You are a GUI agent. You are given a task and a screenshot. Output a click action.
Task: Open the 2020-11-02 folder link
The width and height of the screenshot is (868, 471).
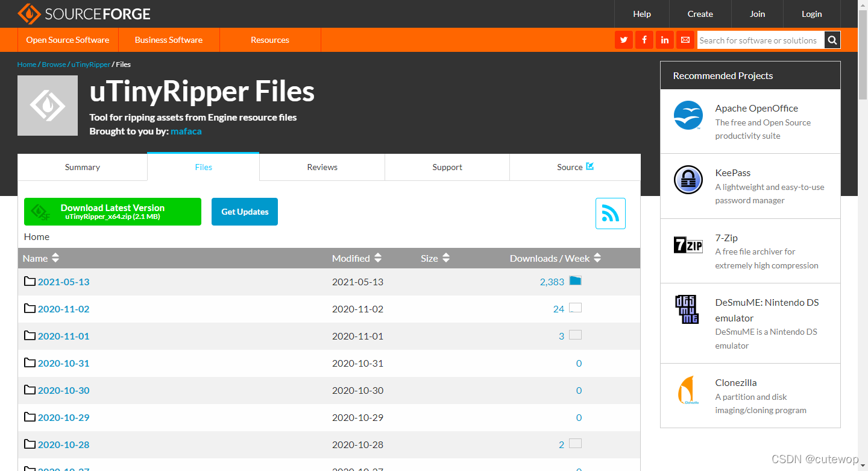(63, 309)
